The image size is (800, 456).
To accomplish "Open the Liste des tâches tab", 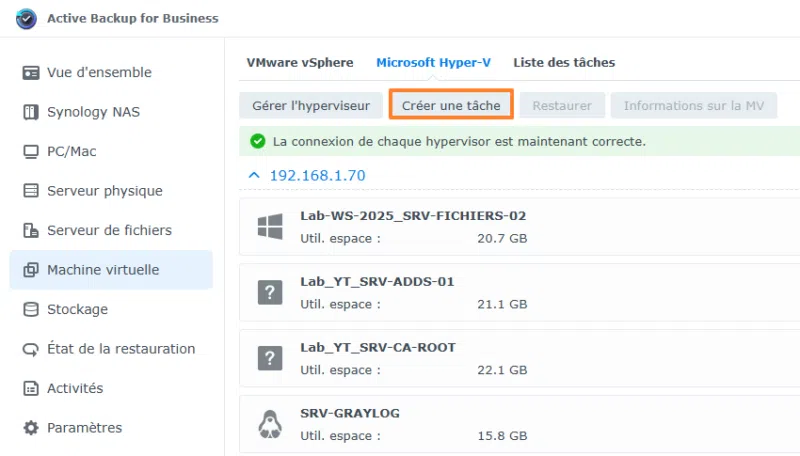I will 564,62.
